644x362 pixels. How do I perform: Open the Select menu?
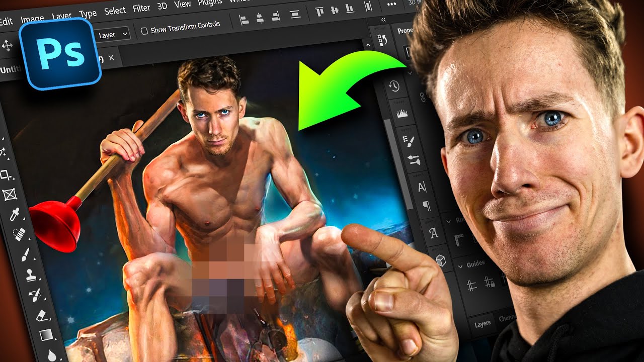click(x=115, y=11)
